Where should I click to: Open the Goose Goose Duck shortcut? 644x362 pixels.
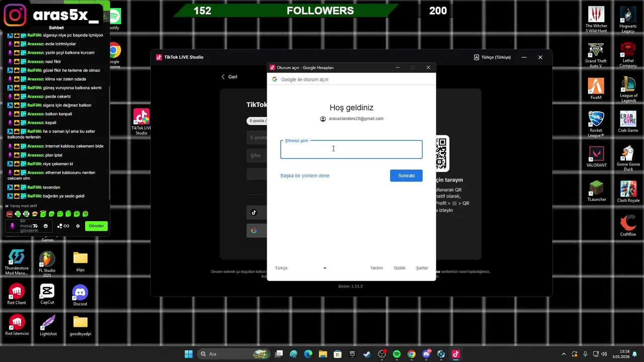[x=628, y=159]
